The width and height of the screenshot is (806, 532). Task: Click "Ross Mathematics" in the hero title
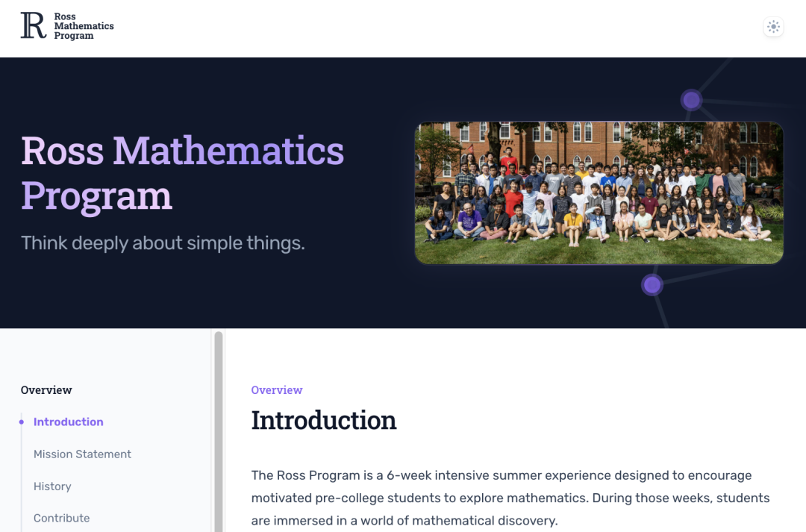[x=182, y=151]
